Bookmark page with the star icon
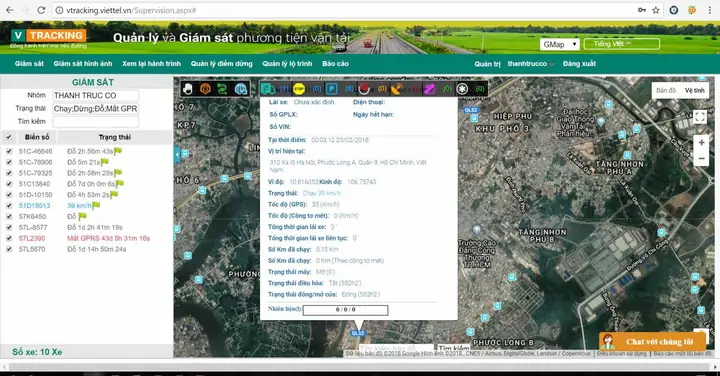720x376 pixels. (656, 10)
